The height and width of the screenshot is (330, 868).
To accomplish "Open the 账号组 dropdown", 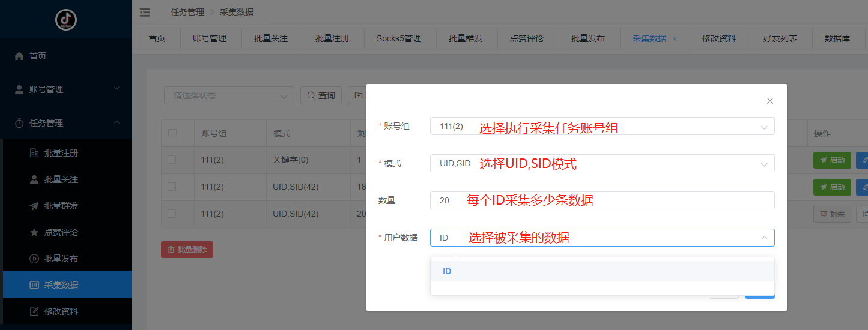I will (602, 127).
